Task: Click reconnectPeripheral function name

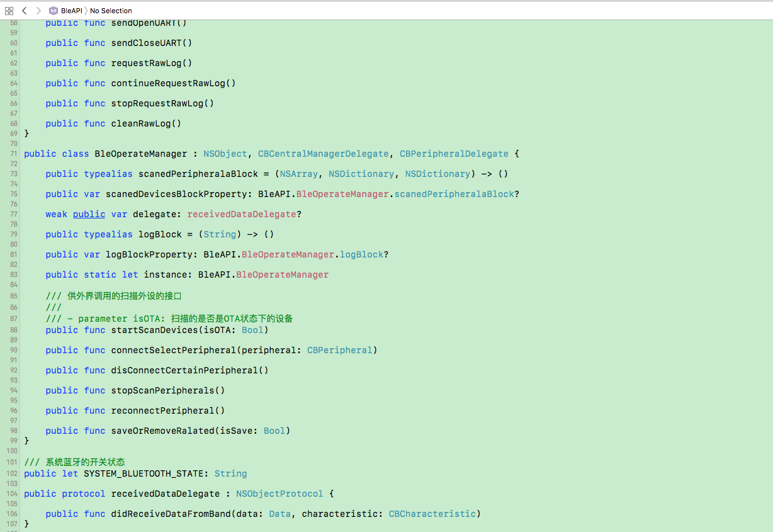Action: [163, 410]
